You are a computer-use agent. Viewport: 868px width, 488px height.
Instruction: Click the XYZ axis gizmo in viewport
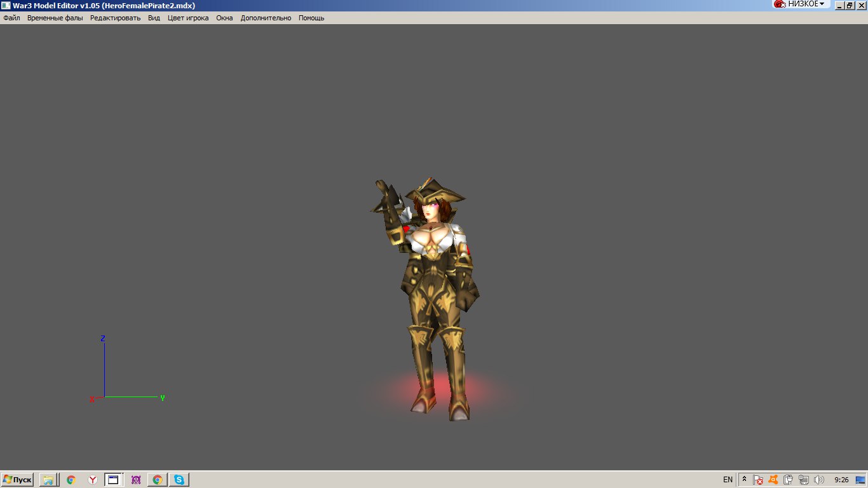pos(127,369)
